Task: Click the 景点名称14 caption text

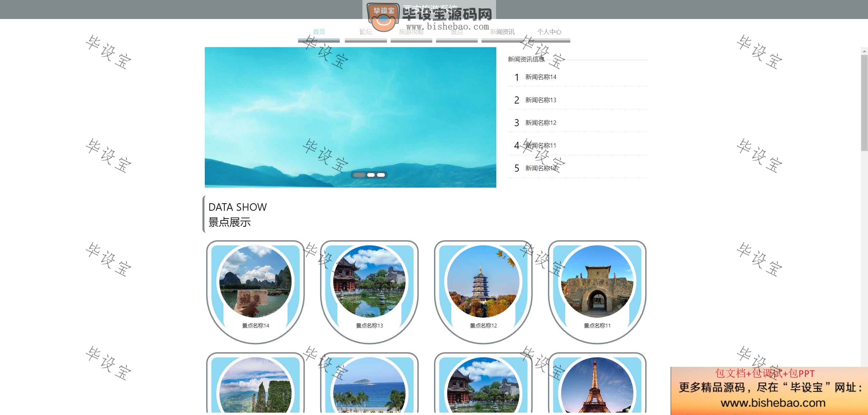Action: tap(255, 325)
